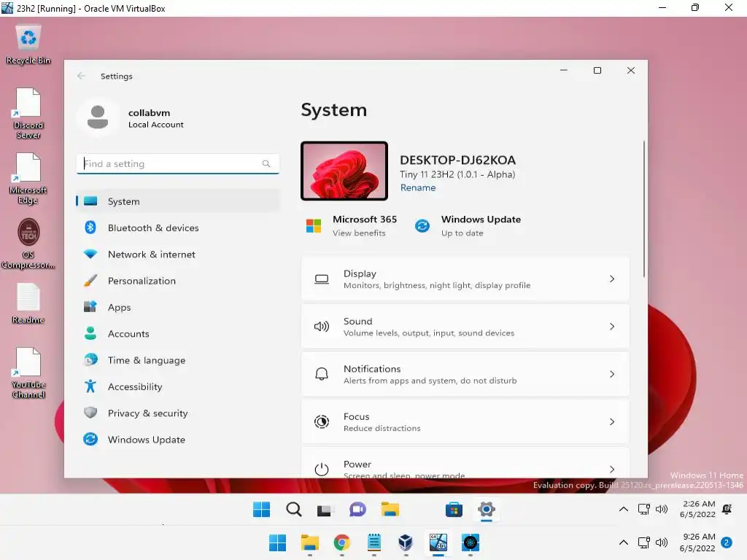Open Windows Update in the sidebar
This screenshot has width=747, height=560.
point(178,440)
